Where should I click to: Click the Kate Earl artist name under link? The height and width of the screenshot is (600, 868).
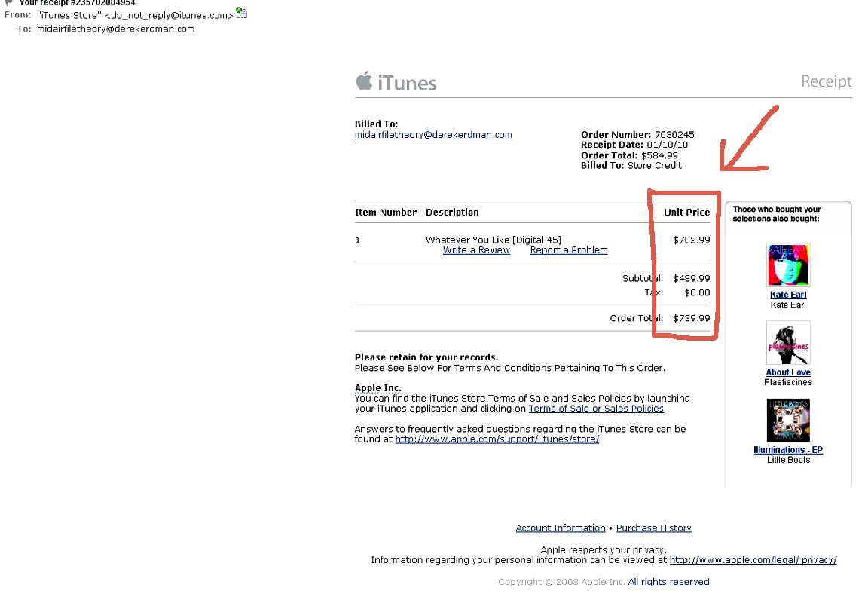pyautogui.click(x=787, y=305)
